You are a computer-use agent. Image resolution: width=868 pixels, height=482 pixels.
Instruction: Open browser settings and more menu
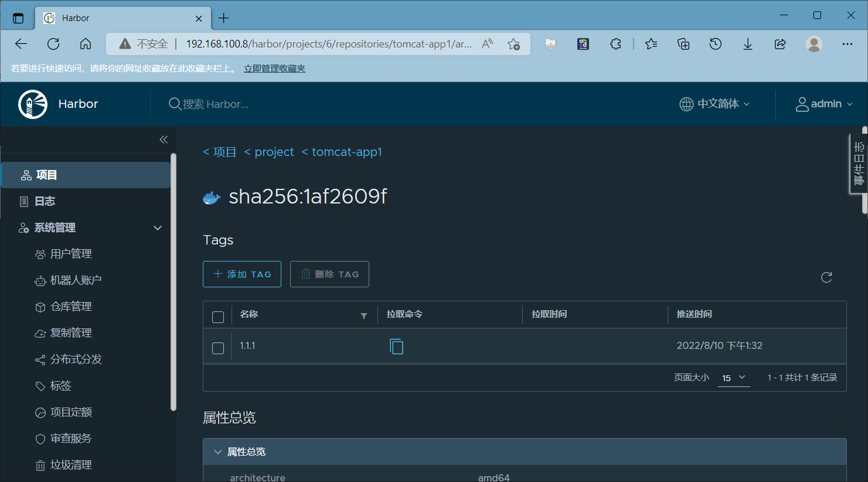847,44
